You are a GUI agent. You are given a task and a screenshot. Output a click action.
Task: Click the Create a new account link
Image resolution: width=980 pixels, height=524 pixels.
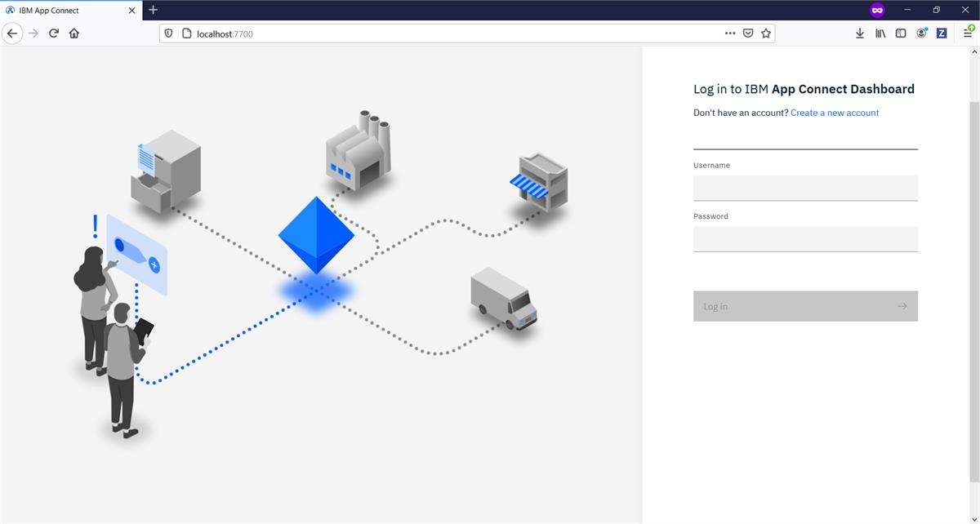(x=835, y=112)
